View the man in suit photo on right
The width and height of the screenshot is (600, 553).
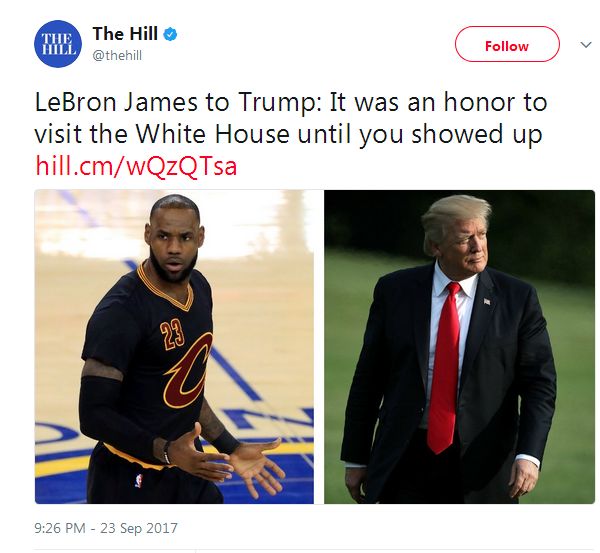coord(459,346)
